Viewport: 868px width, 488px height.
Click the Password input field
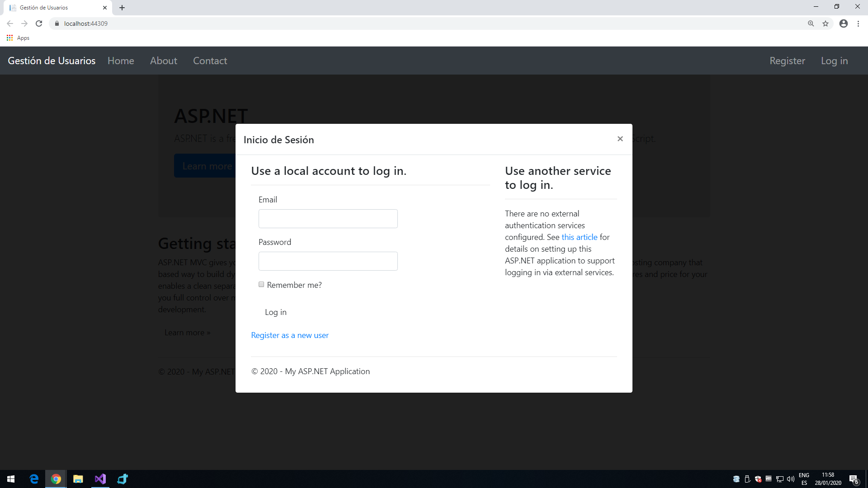[328, 260]
